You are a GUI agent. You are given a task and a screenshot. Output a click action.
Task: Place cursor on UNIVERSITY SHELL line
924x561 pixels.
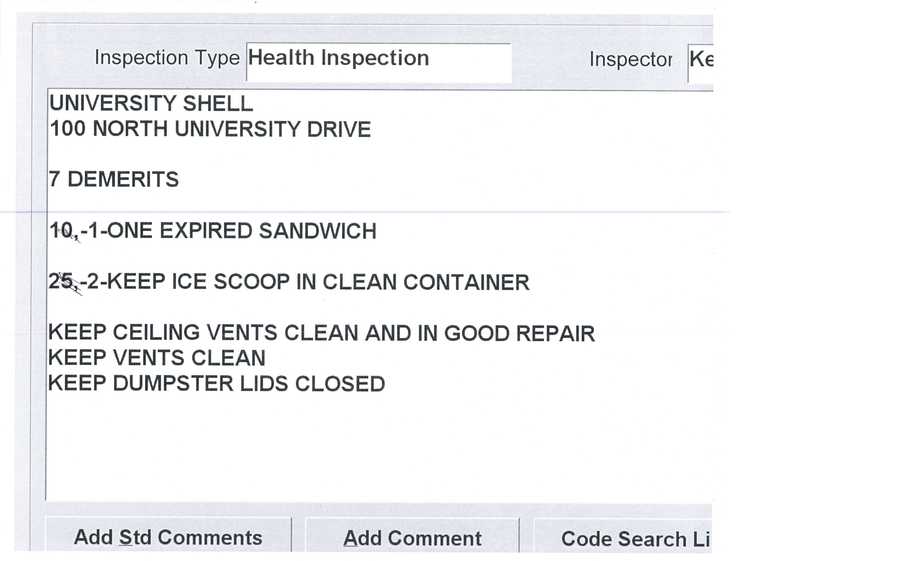[x=152, y=103]
